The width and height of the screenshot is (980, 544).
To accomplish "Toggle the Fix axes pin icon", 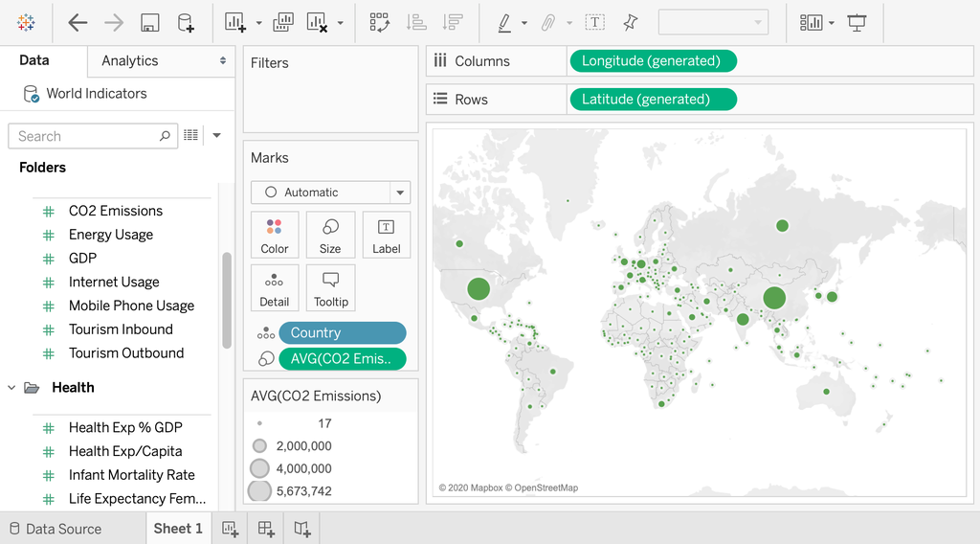I will tap(630, 23).
